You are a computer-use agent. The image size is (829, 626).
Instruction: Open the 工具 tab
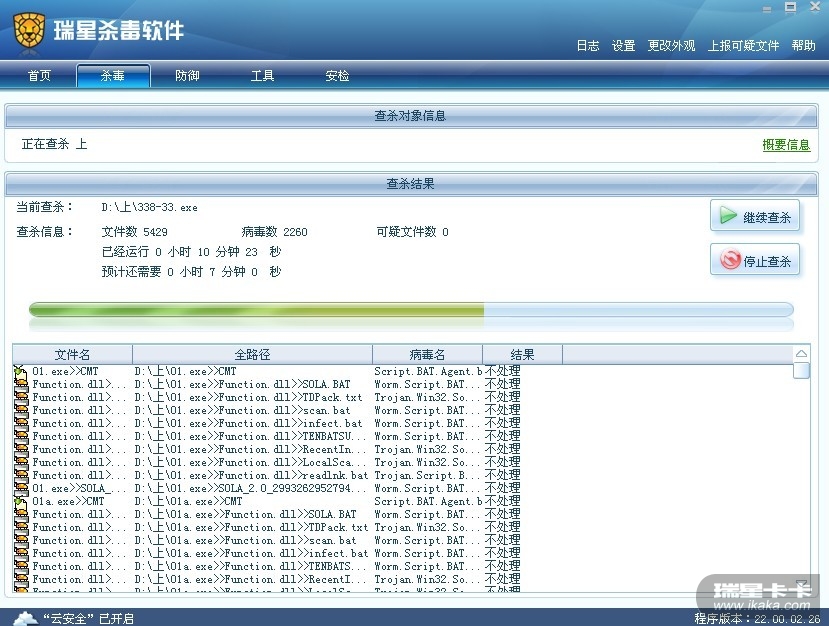coord(262,76)
